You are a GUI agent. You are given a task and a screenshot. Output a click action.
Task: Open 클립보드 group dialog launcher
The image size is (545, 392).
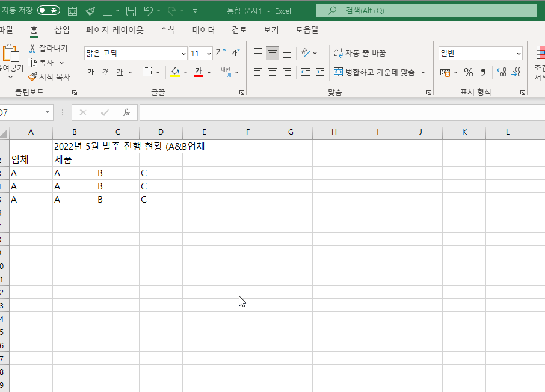tap(75, 93)
